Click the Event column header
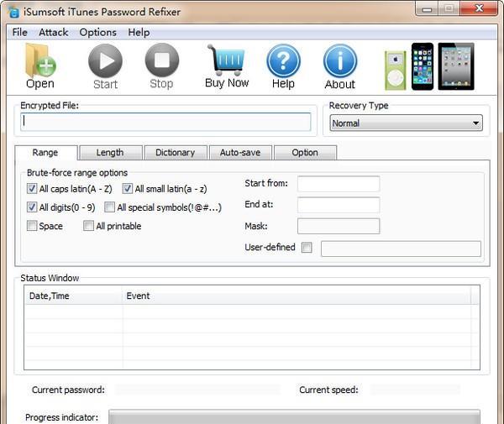Viewport: 504px width, 424px height. pyautogui.click(x=297, y=296)
